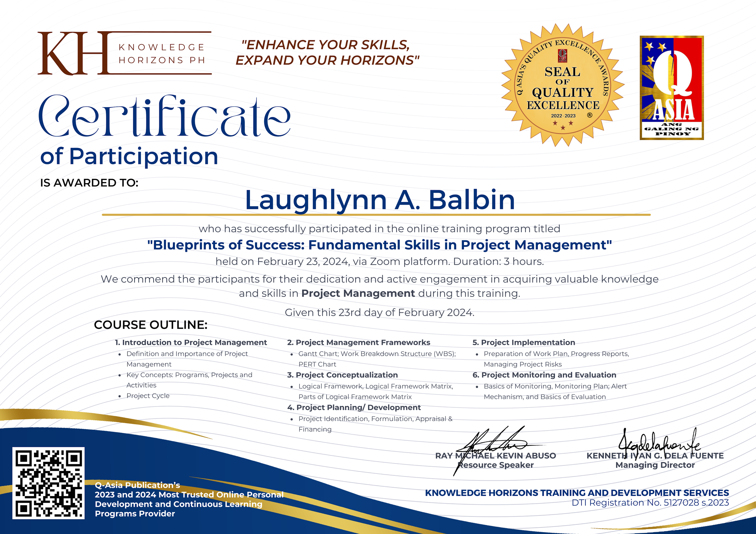Click the Managing Director title text
756x534 pixels.
[655, 465]
